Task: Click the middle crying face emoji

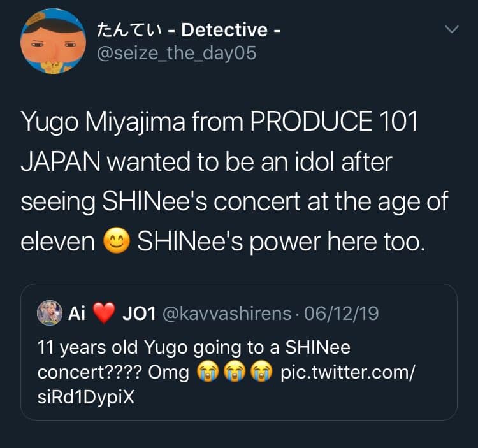Action: pos(235,372)
